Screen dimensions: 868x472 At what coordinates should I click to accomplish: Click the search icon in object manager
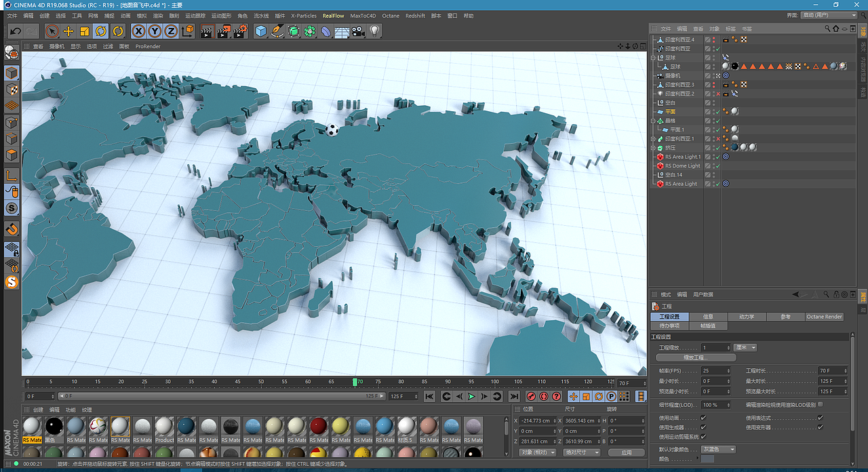click(x=827, y=28)
